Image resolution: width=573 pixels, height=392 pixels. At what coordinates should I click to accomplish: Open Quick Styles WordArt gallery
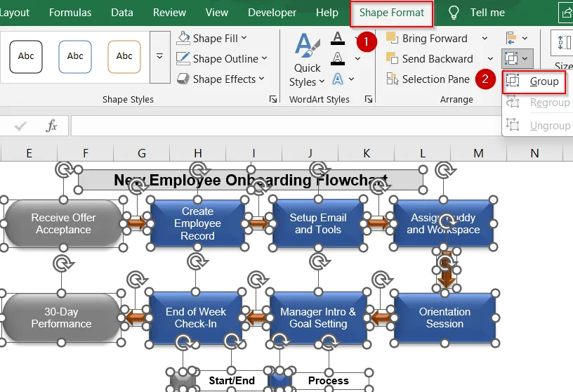click(307, 60)
